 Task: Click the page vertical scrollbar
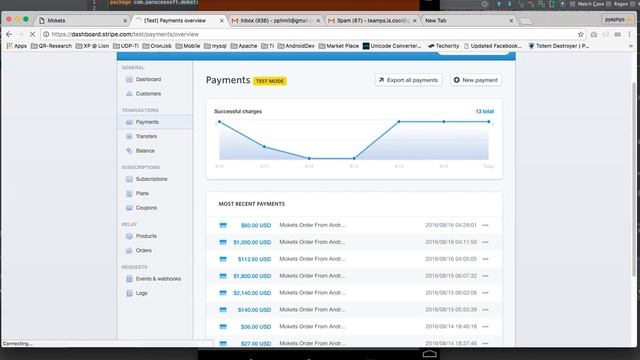click(633, 180)
